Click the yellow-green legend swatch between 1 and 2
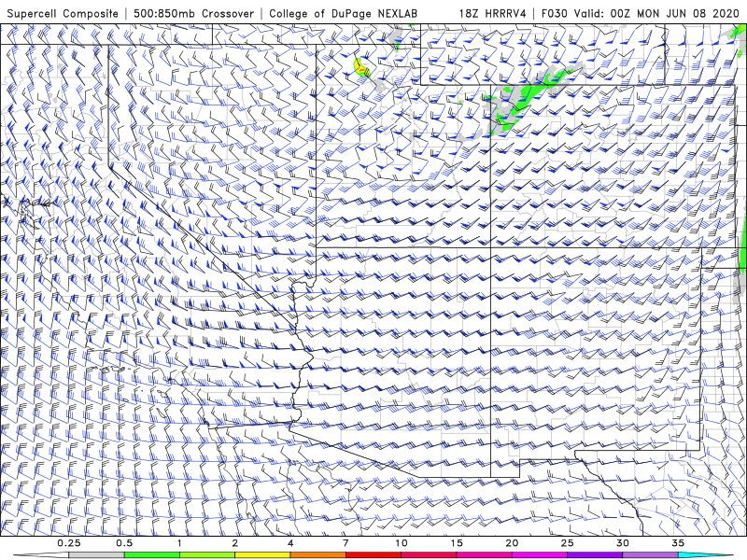Viewport: 747px width, 560px height. 206,555
